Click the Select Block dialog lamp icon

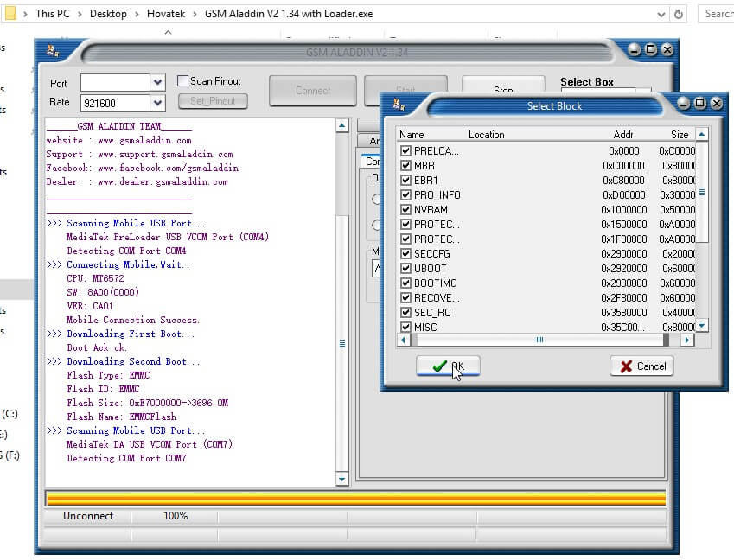pos(399,104)
